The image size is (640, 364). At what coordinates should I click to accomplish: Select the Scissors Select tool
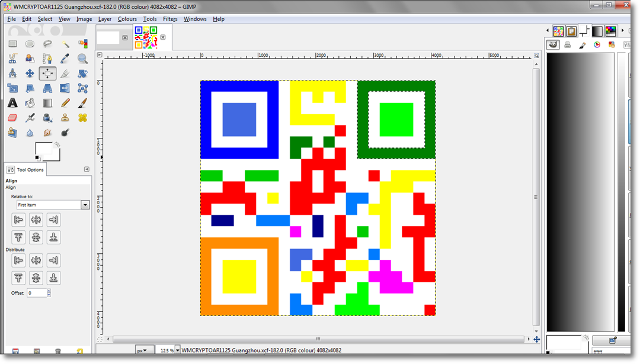(12, 59)
